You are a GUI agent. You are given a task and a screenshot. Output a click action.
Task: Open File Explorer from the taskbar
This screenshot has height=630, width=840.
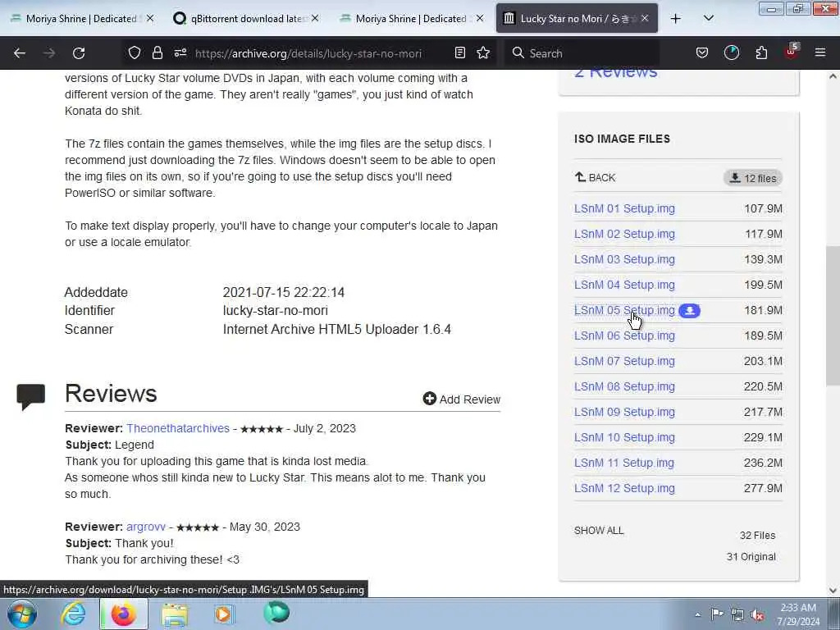pyautogui.click(x=175, y=614)
